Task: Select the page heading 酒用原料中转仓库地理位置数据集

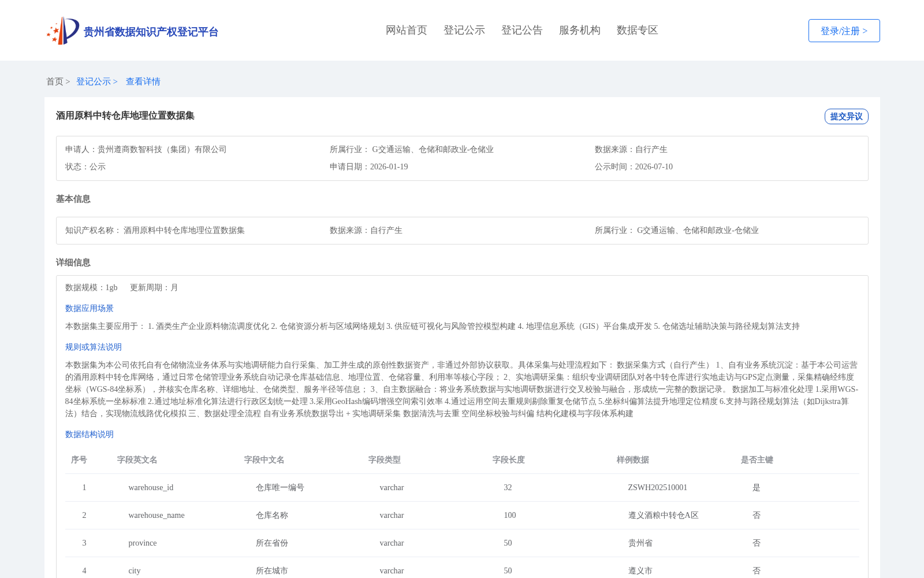Action: coord(125,116)
